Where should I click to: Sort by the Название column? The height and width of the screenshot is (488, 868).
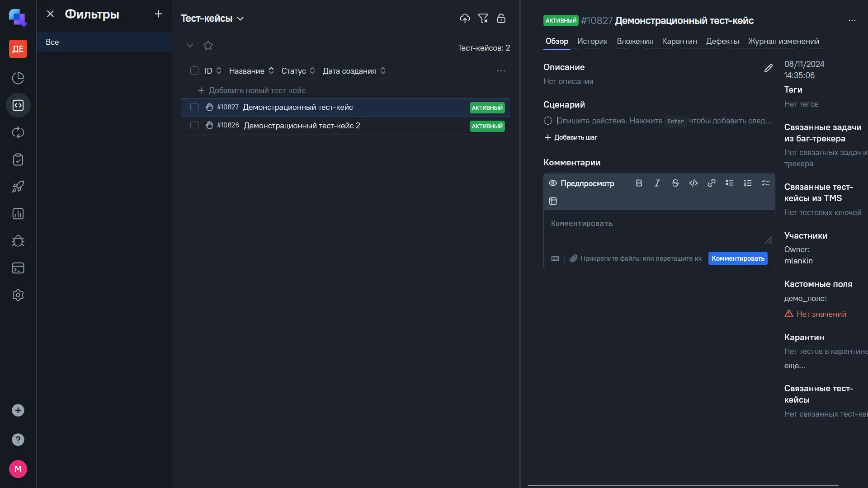(251, 71)
